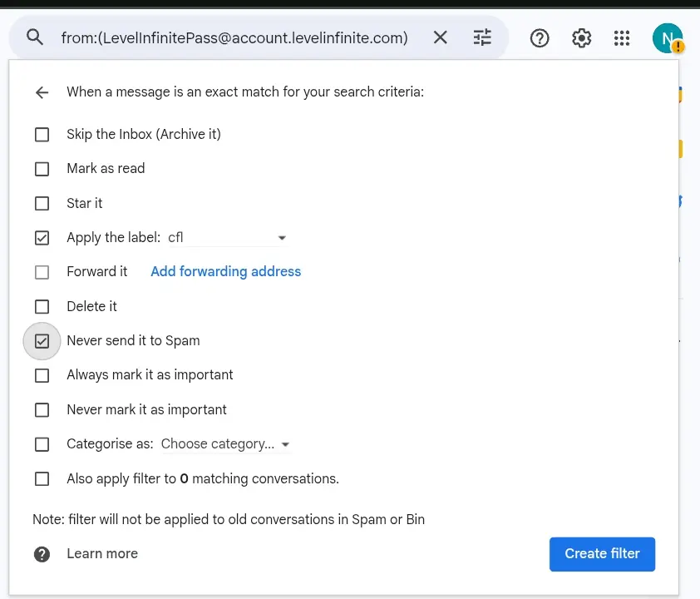Click the note about Spam or Bin
The height and width of the screenshot is (599, 700).
pos(229,519)
